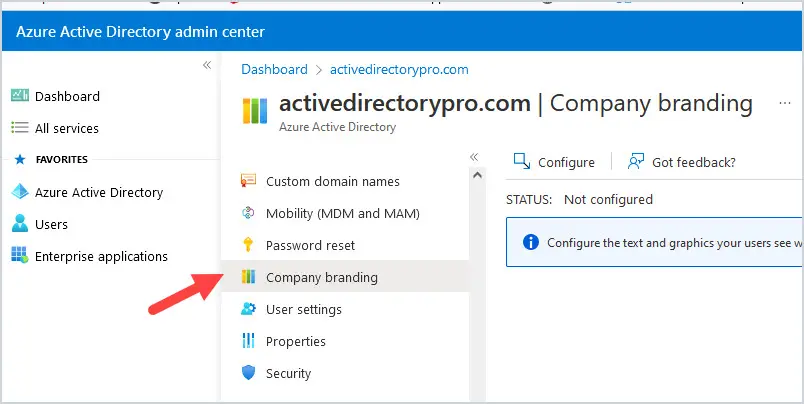Click the 'Not configured' status text
The width and height of the screenshot is (804, 404).
608,199
